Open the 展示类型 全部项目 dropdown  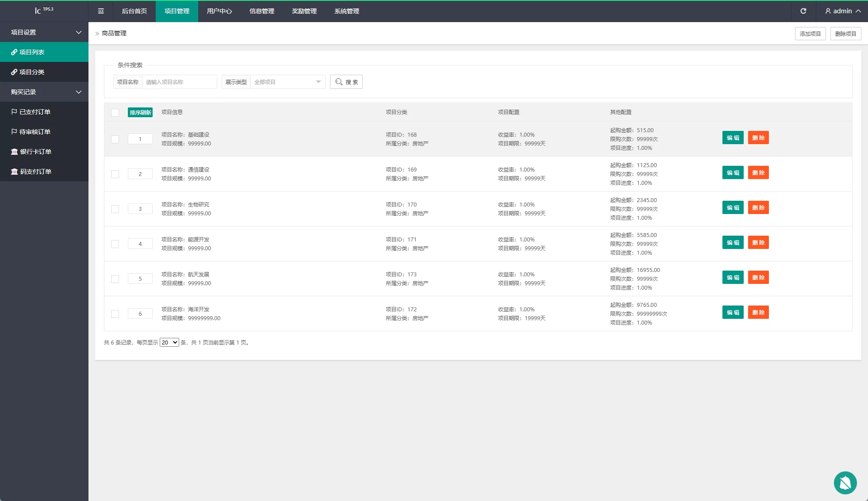[x=288, y=82]
